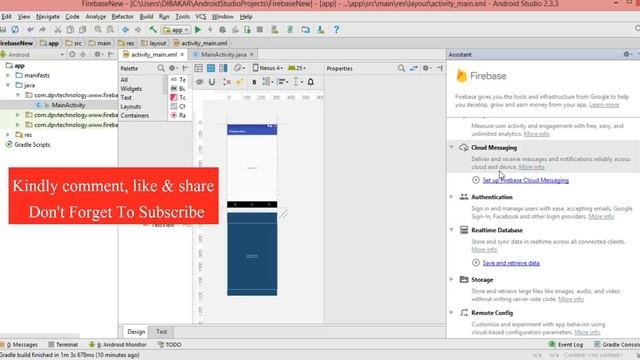Select the Widgets category in Palette

(131, 89)
